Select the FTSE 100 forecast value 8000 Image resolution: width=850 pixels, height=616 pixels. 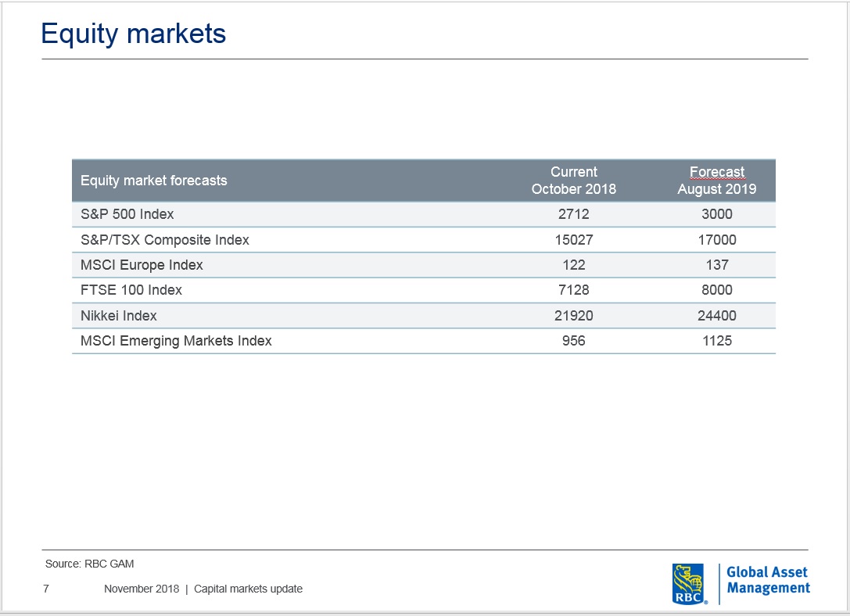pos(716,290)
